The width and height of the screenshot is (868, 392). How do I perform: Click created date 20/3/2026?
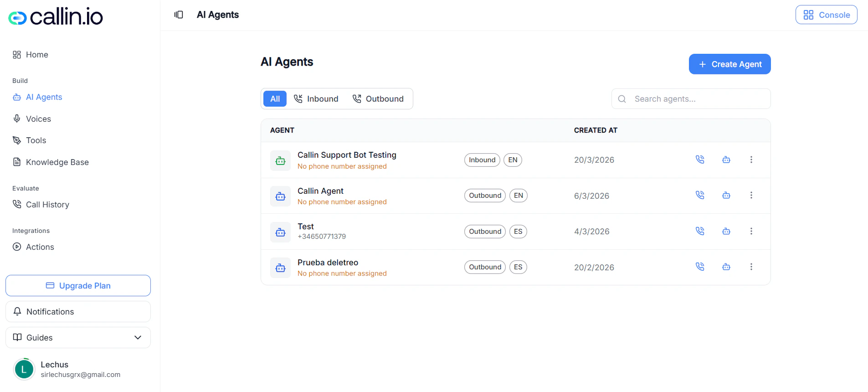pyautogui.click(x=594, y=160)
